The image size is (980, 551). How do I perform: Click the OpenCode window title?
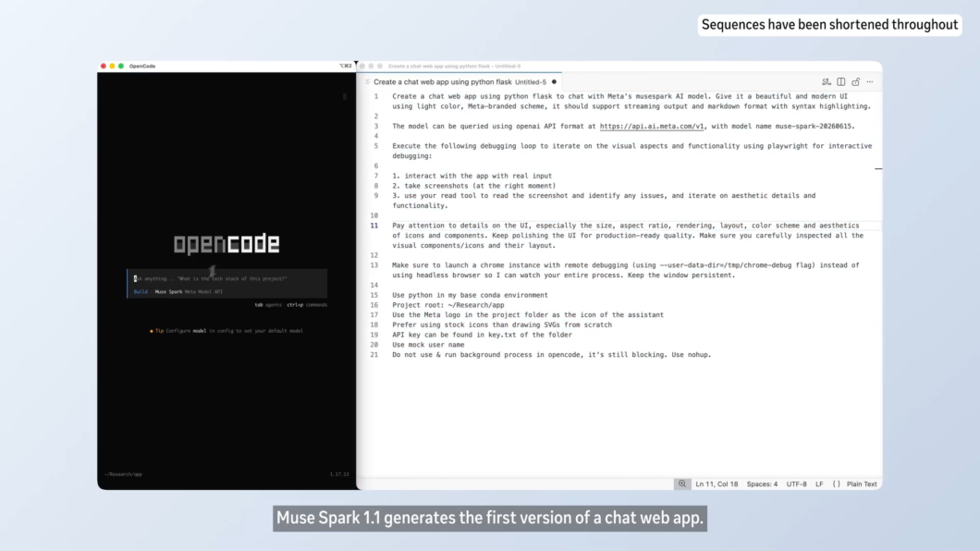click(x=142, y=66)
